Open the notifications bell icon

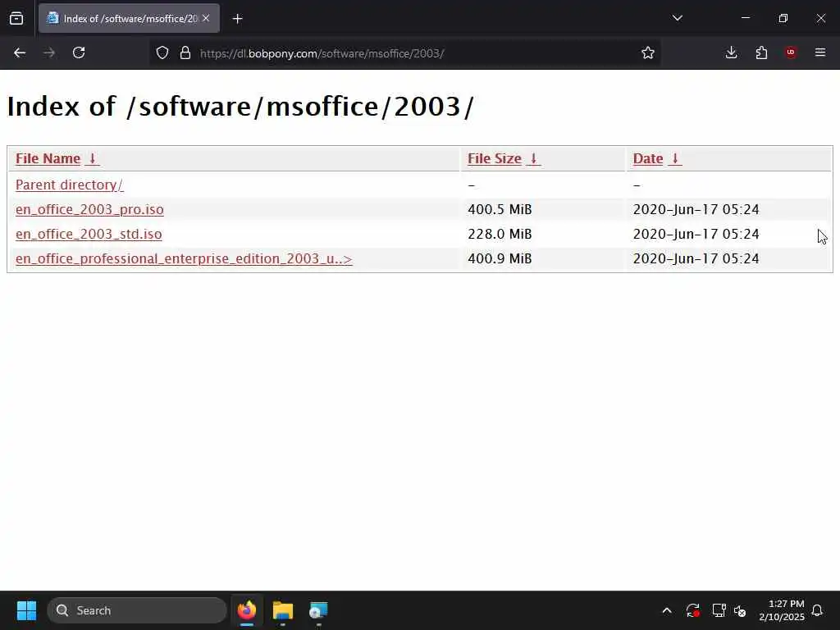(x=818, y=610)
